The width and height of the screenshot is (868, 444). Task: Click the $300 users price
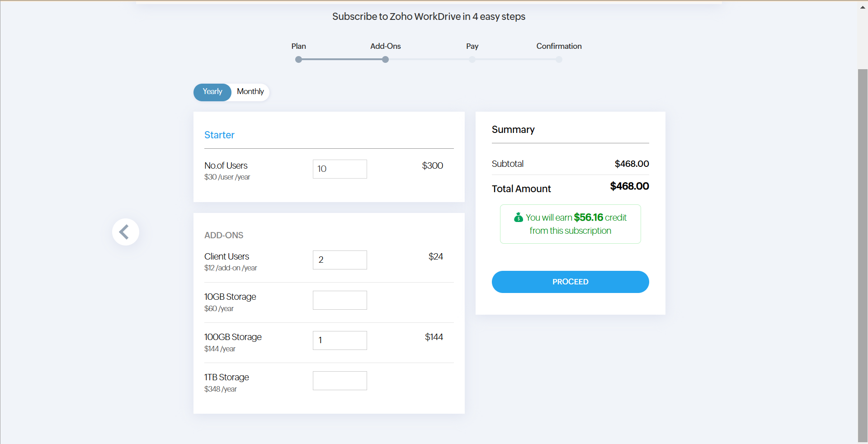click(x=433, y=166)
